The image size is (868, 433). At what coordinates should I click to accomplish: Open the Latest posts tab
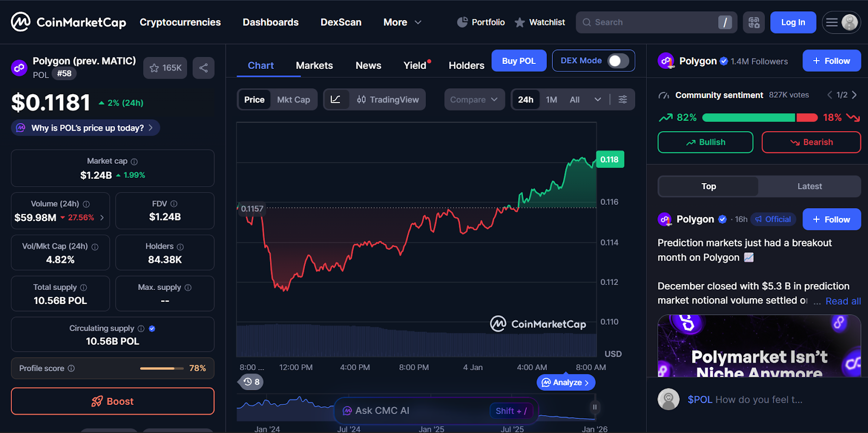[x=809, y=186]
